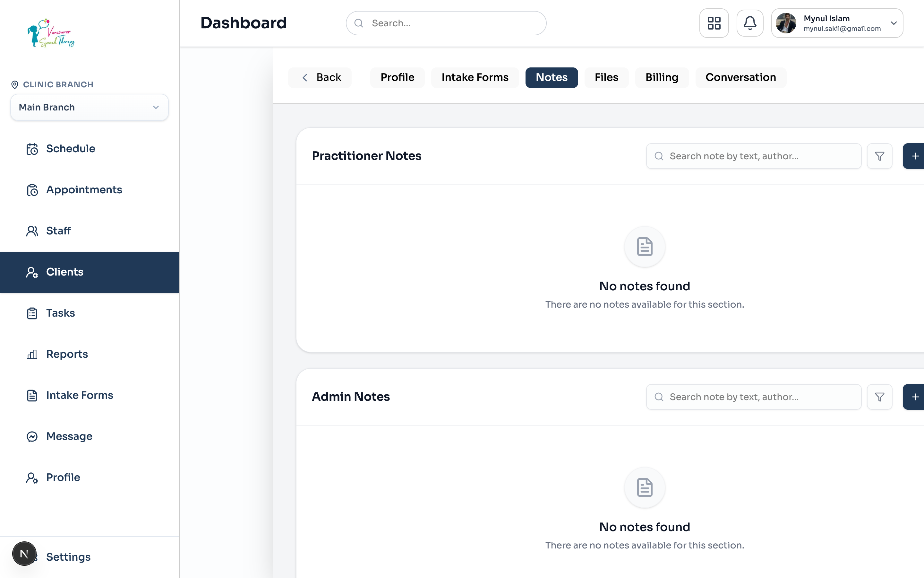This screenshot has width=924, height=578.
Task: Click the Admin Notes heading
Action: point(350,397)
